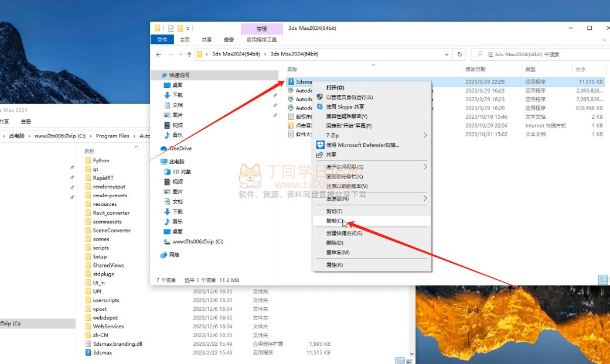Image resolution: width=610 pixels, height=364 pixels.
Task: Go up one folder with the up arrow
Action: click(189, 54)
